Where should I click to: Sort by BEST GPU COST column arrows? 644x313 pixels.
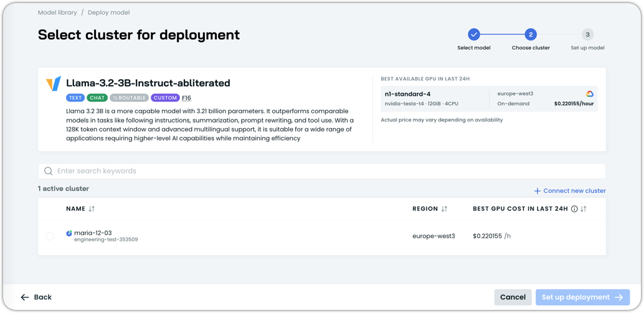[x=583, y=209]
